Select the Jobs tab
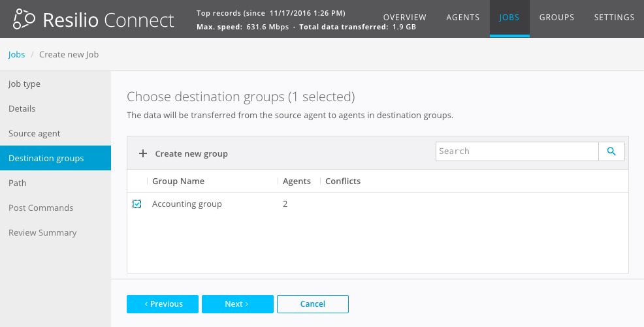The height and width of the screenshot is (327, 644). [509, 18]
